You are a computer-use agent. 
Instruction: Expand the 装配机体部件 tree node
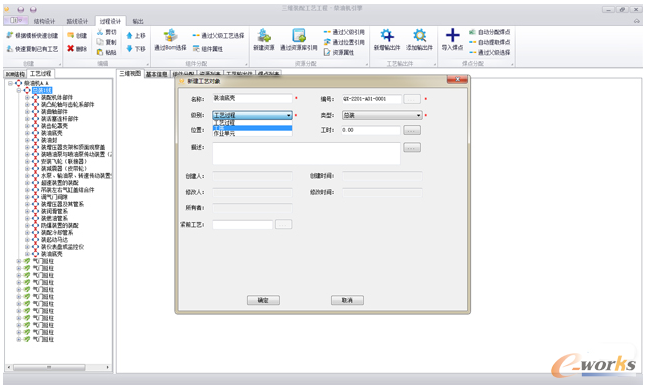[27, 98]
